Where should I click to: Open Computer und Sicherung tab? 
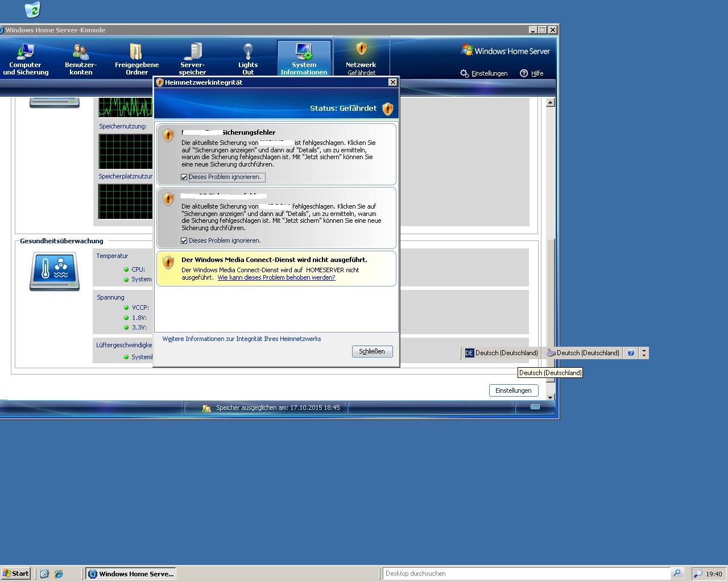26,59
